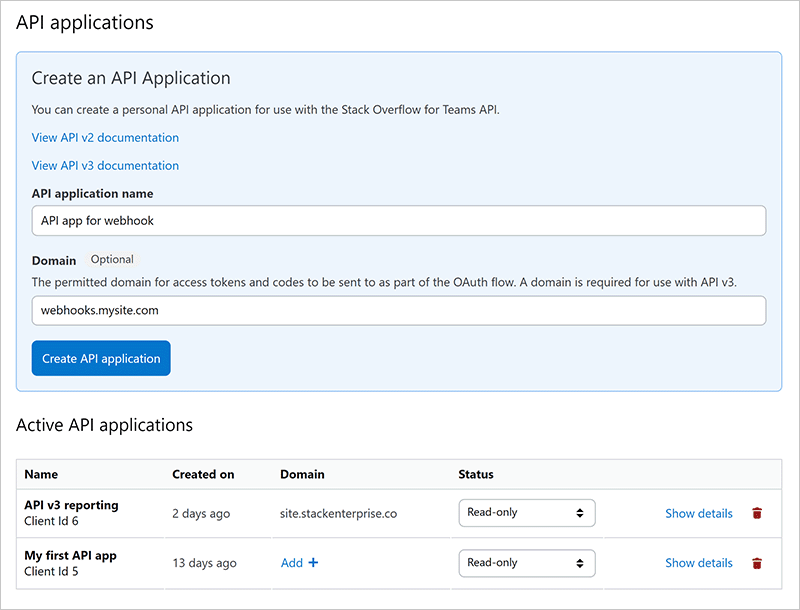800x610 pixels.
Task: Select the API v3 reporting row name
Action: point(71,506)
